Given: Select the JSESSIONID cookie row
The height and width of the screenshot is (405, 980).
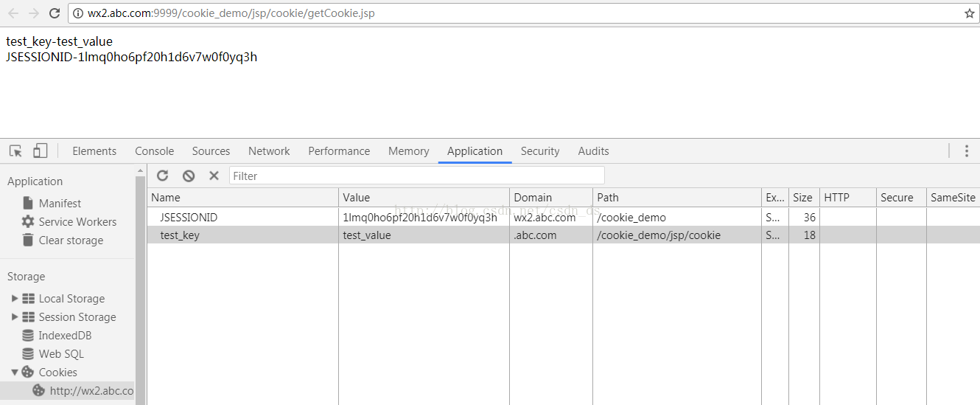Looking at the screenshot, I should (564, 217).
